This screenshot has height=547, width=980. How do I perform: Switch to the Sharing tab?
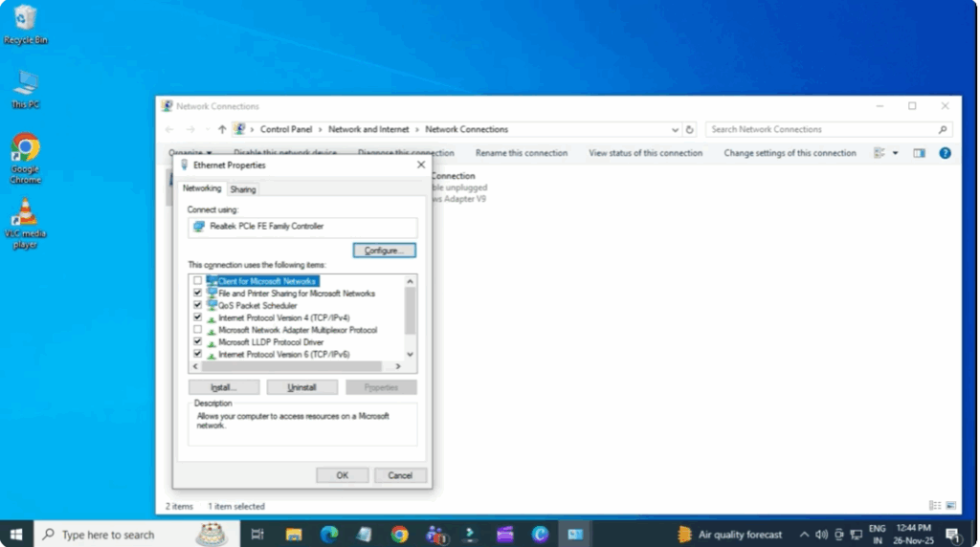tap(242, 189)
